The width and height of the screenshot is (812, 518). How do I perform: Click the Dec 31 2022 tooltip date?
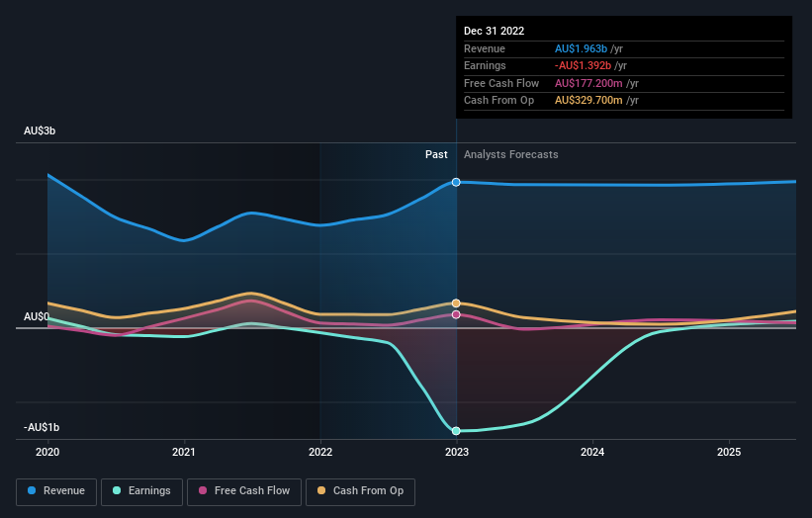click(x=495, y=31)
